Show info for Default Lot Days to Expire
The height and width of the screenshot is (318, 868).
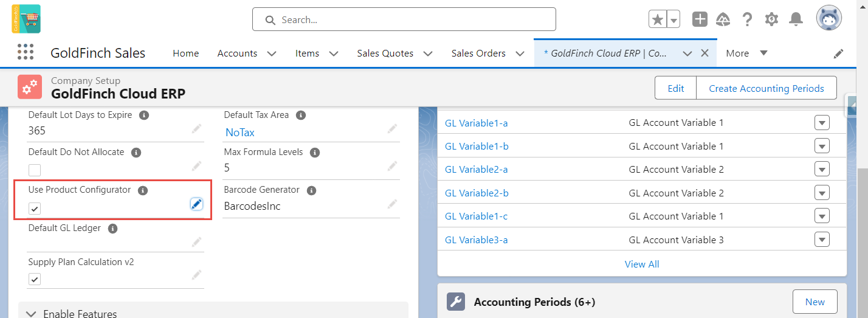[x=143, y=115]
